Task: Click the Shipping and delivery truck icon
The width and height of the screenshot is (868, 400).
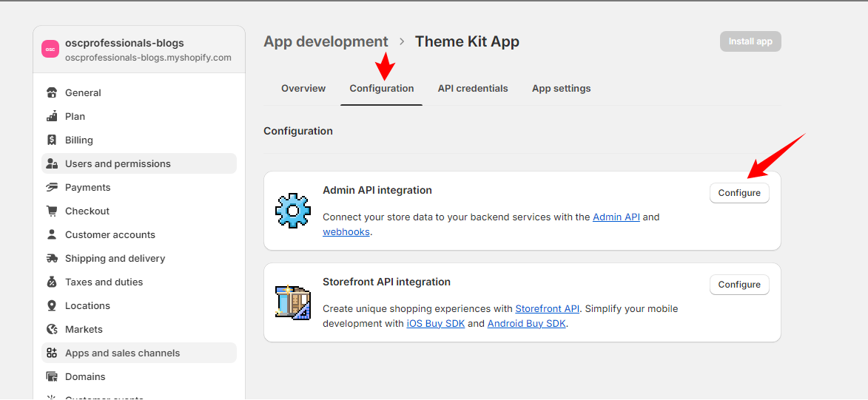Action: 52,258
